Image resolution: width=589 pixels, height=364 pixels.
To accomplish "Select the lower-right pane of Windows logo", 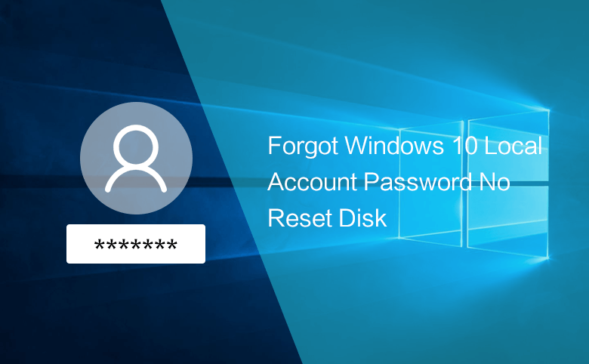I will pos(508,221).
